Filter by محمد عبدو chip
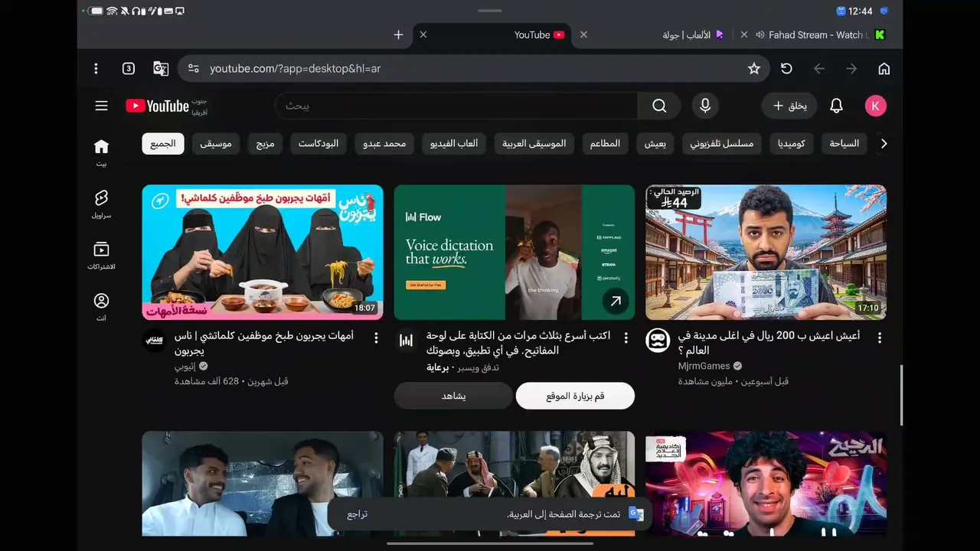 pyautogui.click(x=385, y=144)
